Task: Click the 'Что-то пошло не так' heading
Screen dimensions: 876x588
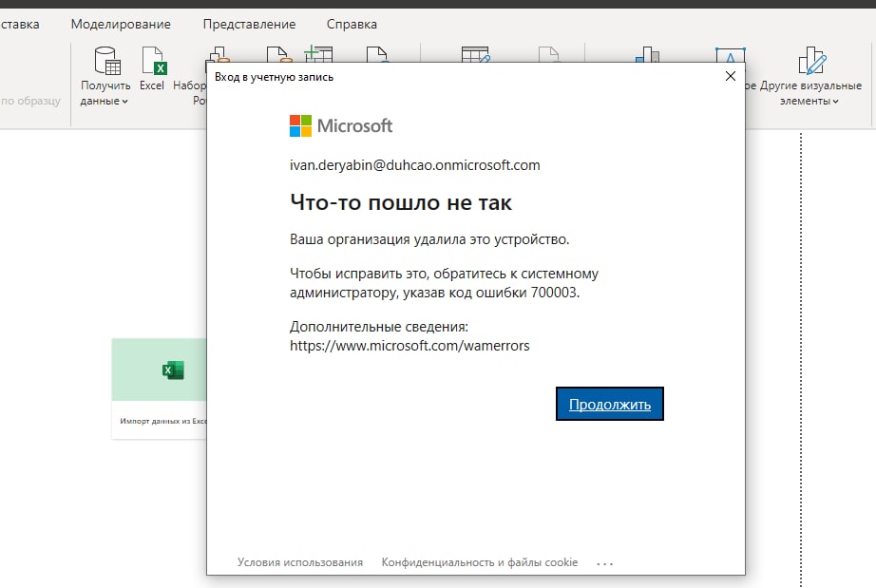Action: pyautogui.click(x=401, y=202)
